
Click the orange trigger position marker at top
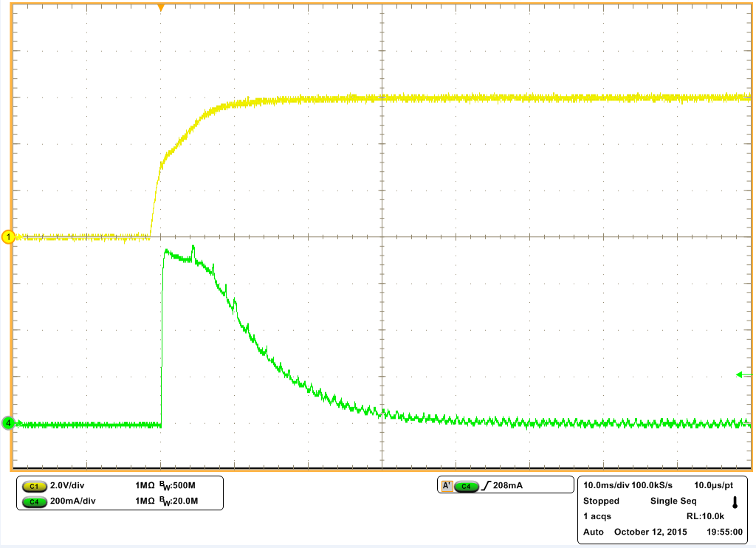[x=161, y=7]
